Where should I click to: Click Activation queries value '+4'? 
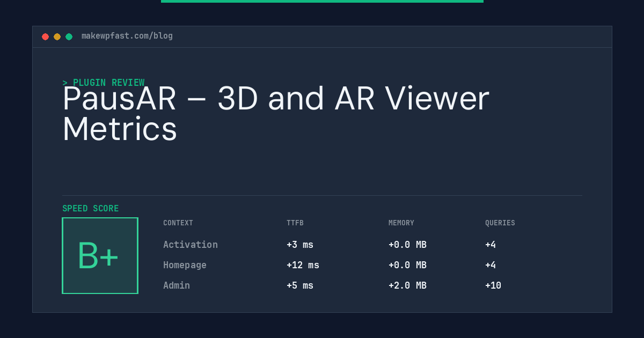click(x=491, y=245)
